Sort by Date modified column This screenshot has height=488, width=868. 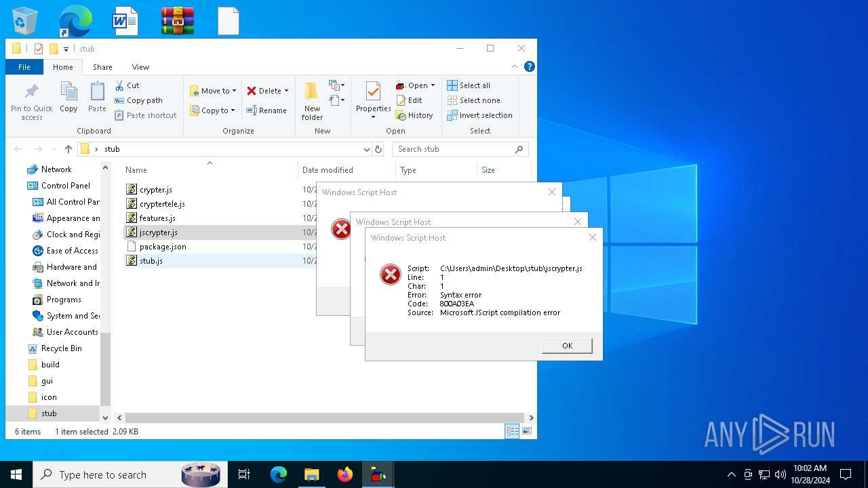point(328,170)
